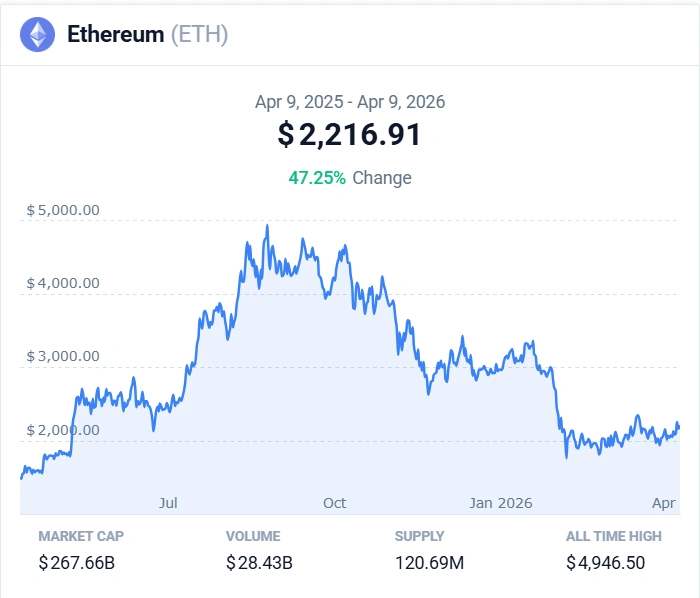Image resolution: width=700 pixels, height=598 pixels.
Task: Click the 120.69M supply value
Action: [429, 563]
